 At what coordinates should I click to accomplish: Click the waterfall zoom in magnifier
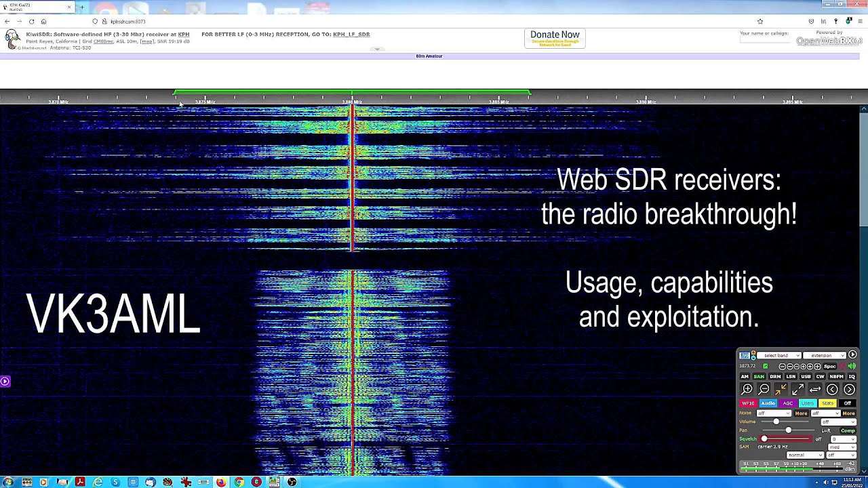[747, 389]
